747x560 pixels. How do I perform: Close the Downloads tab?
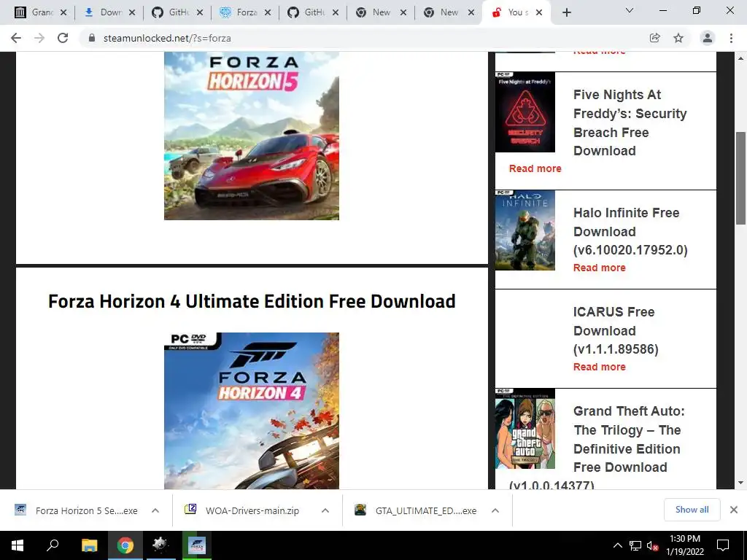click(132, 13)
